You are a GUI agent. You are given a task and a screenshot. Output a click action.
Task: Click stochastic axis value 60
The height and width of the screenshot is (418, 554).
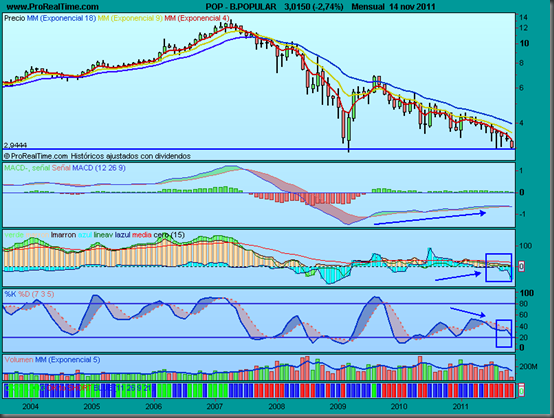(523, 315)
